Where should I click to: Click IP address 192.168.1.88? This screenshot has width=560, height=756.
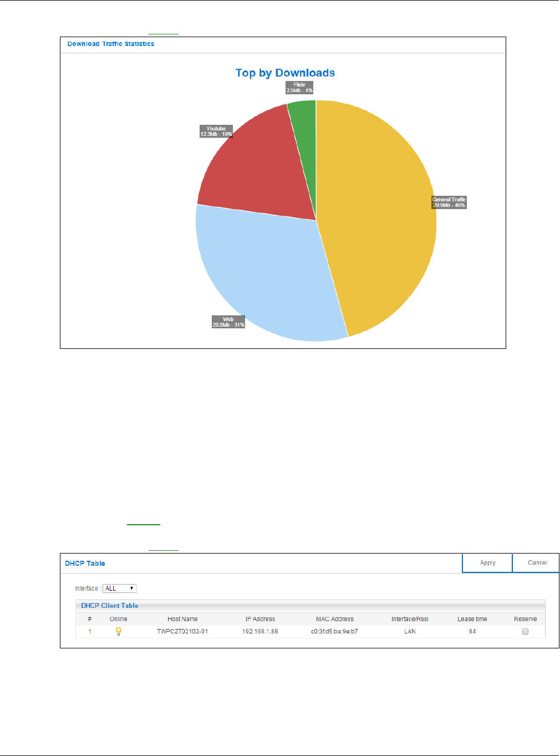pyautogui.click(x=260, y=631)
